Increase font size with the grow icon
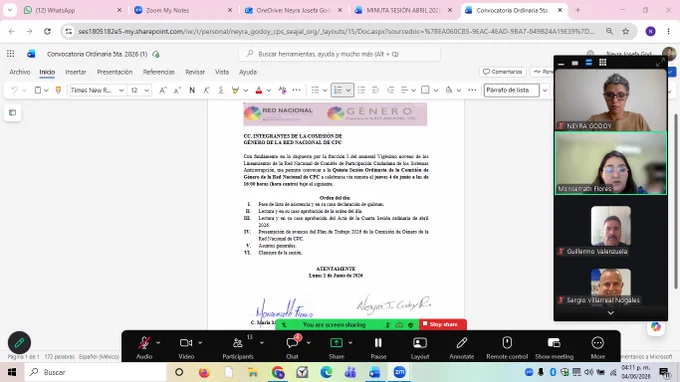 pos(163,90)
